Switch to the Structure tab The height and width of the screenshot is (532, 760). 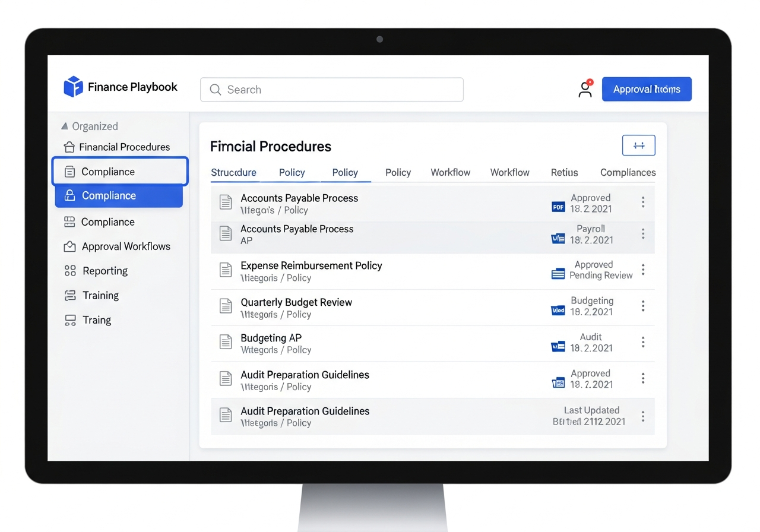(233, 172)
